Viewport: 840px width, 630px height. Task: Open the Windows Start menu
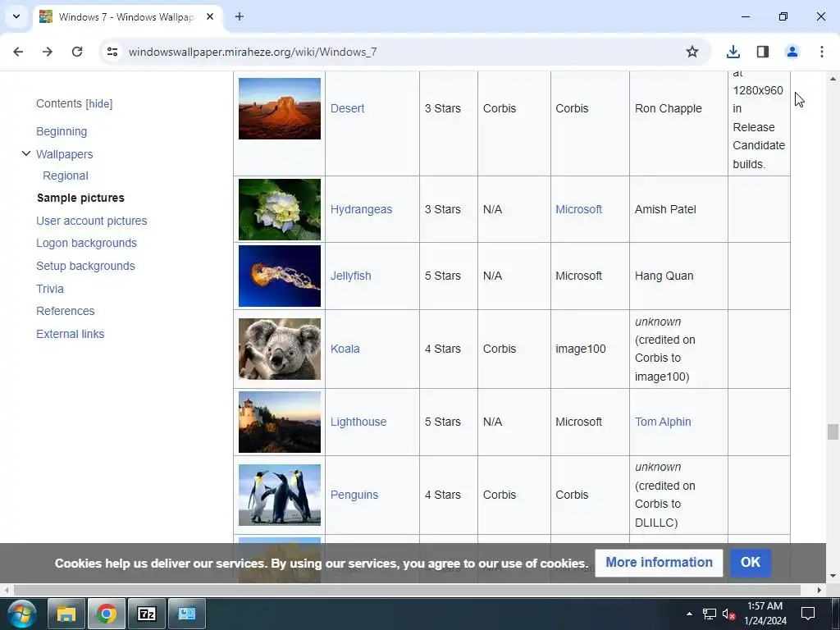pyautogui.click(x=21, y=614)
